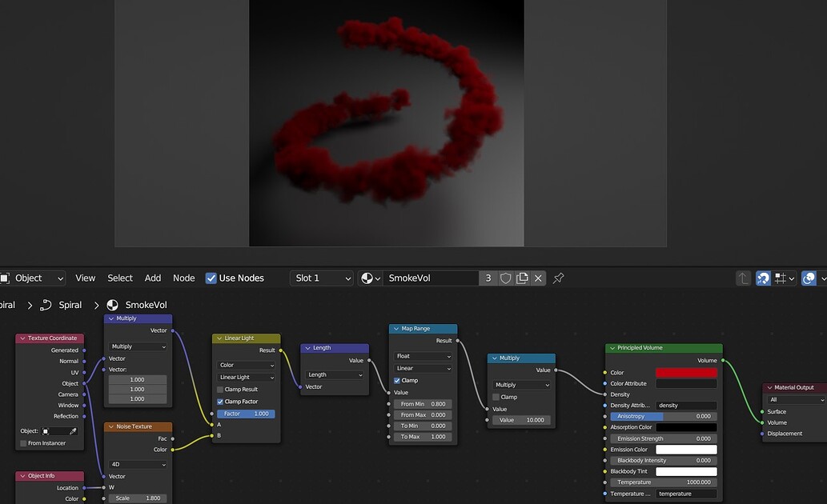This screenshot has width=827, height=504.
Task: Click the From Min 0.800 field
Action: [423, 404]
